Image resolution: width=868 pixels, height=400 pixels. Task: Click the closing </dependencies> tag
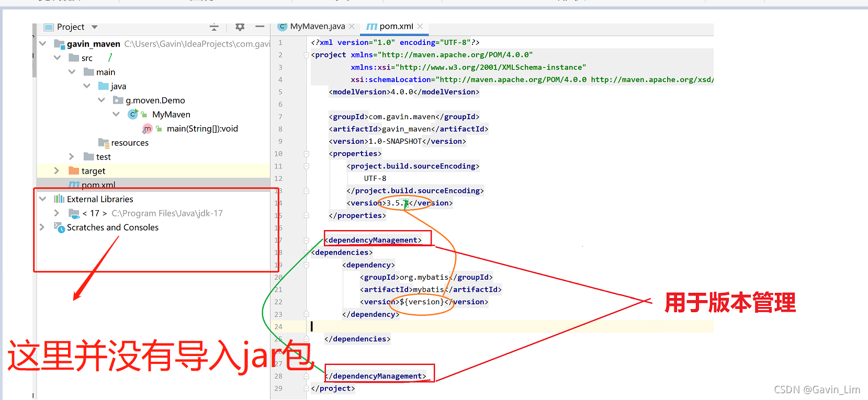pyautogui.click(x=357, y=339)
